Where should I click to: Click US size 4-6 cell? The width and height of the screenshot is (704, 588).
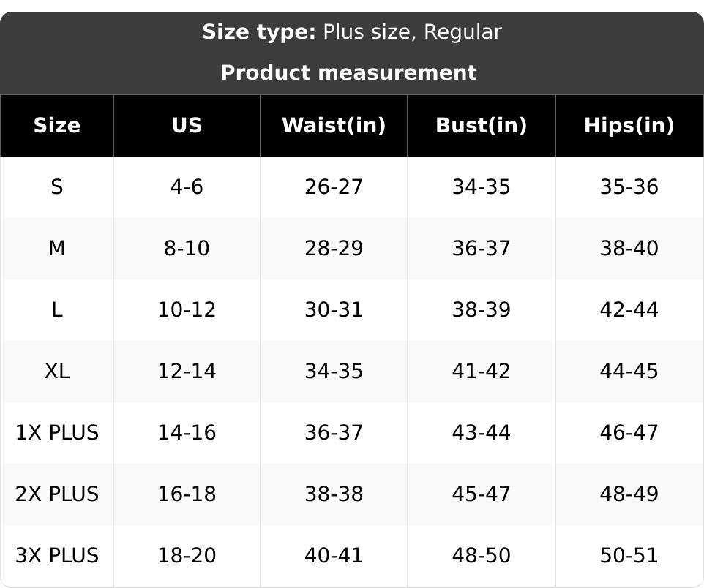[187, 187]
